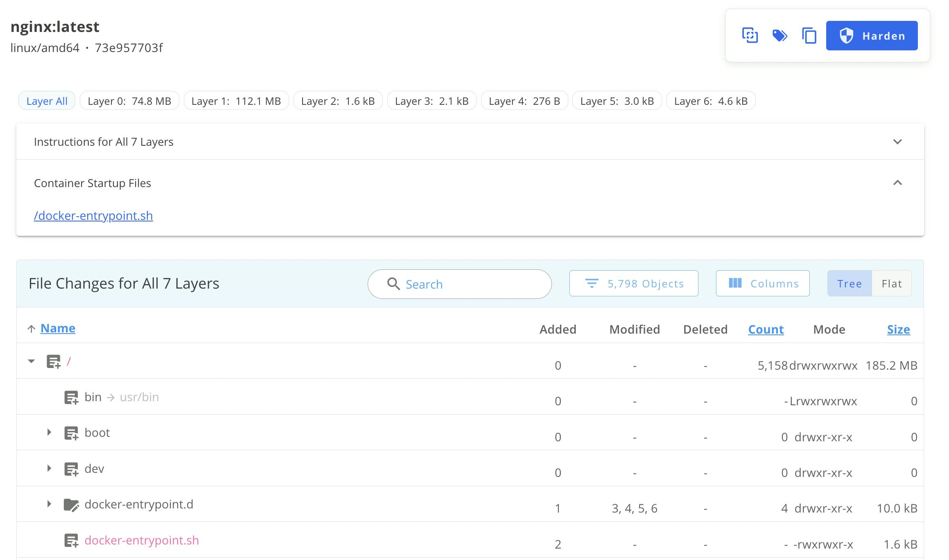
Task: Expand the docker-entrypoint.d folder
Action: 49,504
